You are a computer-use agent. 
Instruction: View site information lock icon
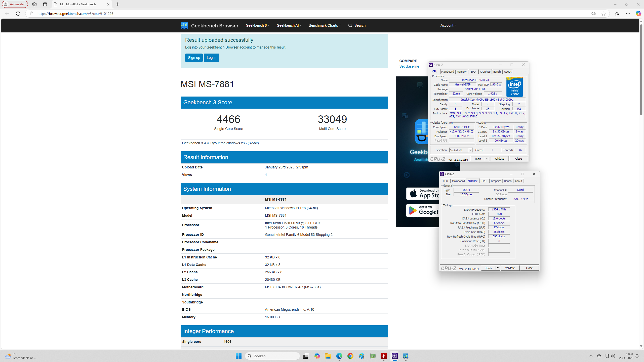tap(31, 14)
